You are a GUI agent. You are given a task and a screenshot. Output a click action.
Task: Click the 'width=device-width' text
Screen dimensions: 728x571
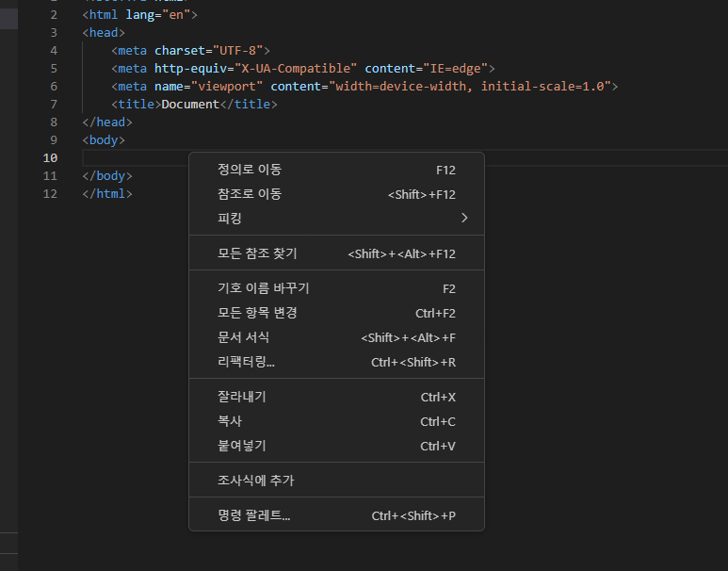[400, 87]
